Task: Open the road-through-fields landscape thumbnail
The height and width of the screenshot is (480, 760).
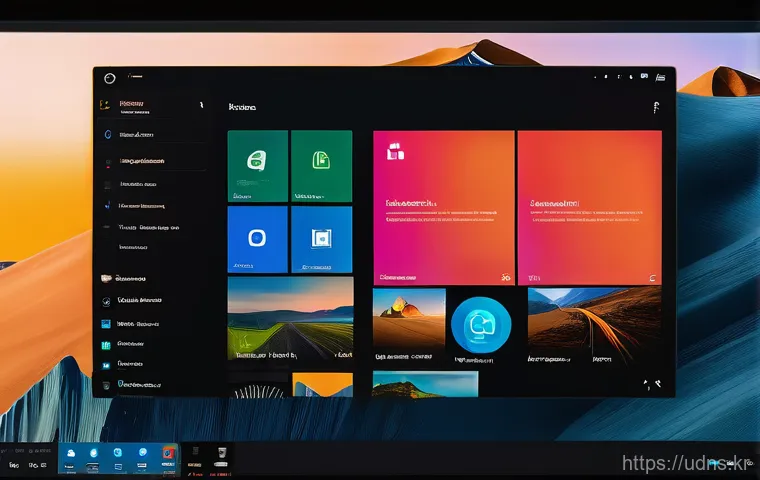Action: coord(290,319)
